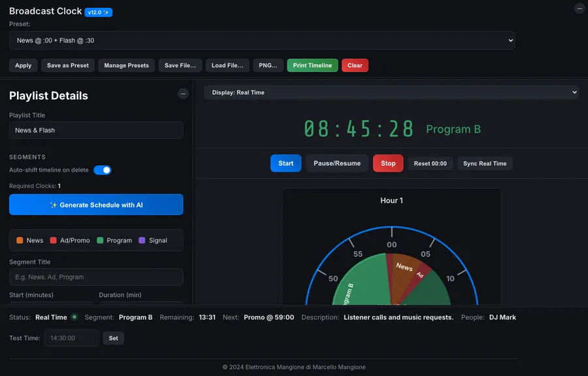Click the green Print Timeline button
This screenshot has width=588, height=376.
coord(312,65)
